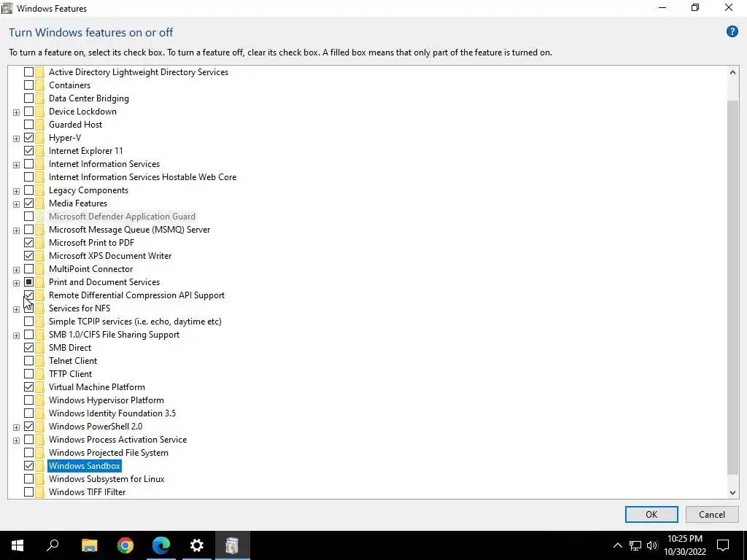
Task: Select Remote Differential Compression API Support
Action: click(x=136, y=295)
